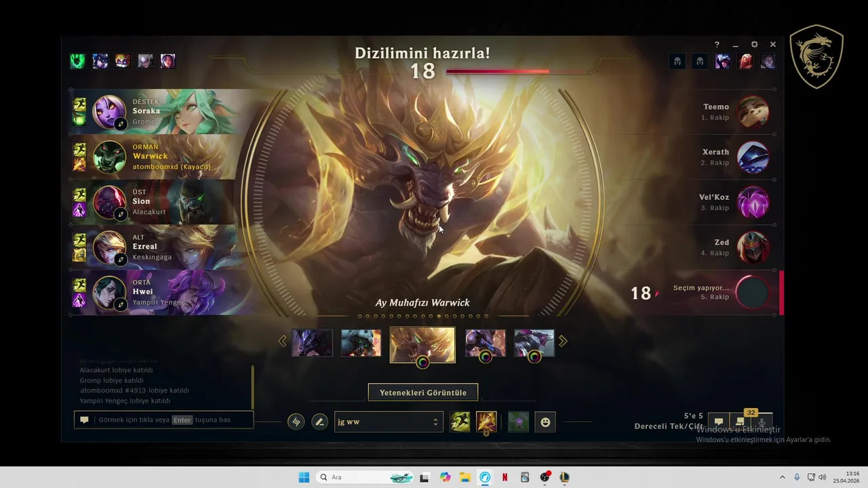The image size is (868, 488).
Task: Select Soraka champion portrait
Action: (108, 112)
